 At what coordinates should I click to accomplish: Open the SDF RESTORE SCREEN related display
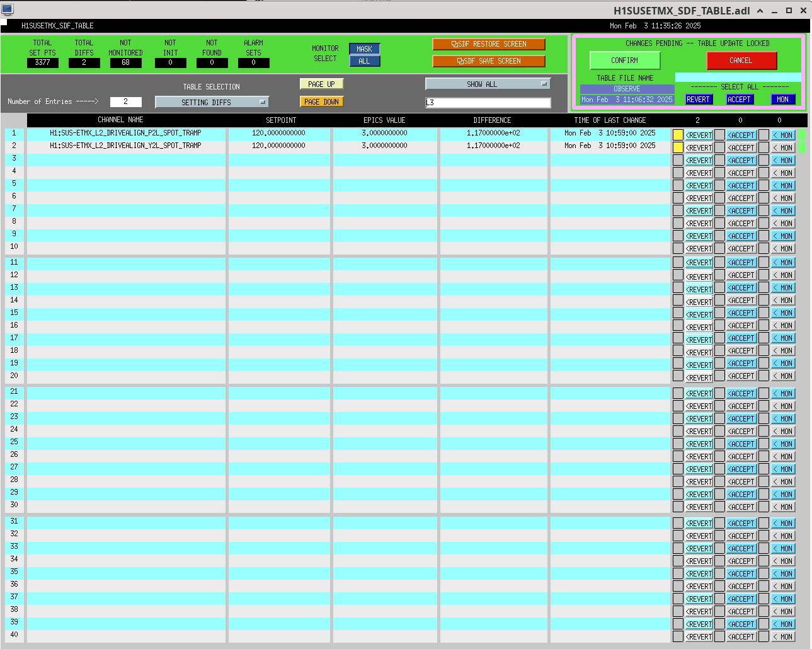[489, 44]
